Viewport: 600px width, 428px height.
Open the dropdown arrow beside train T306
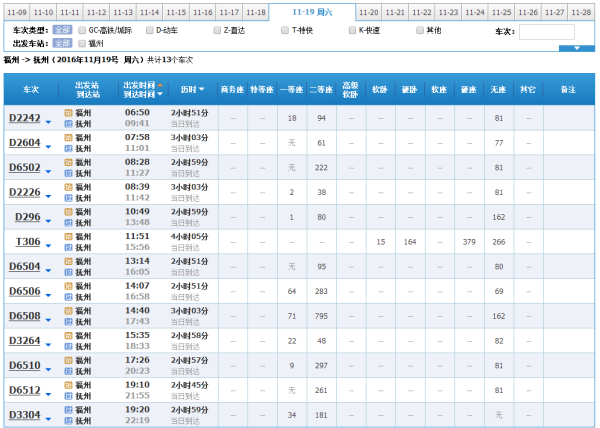(49, 243)
